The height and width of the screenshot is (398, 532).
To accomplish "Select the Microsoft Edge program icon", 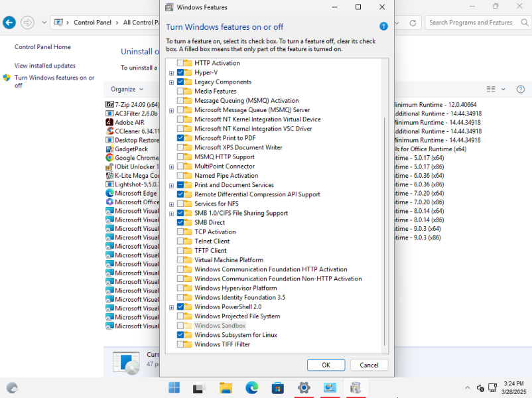I will [x=109, y=193].
